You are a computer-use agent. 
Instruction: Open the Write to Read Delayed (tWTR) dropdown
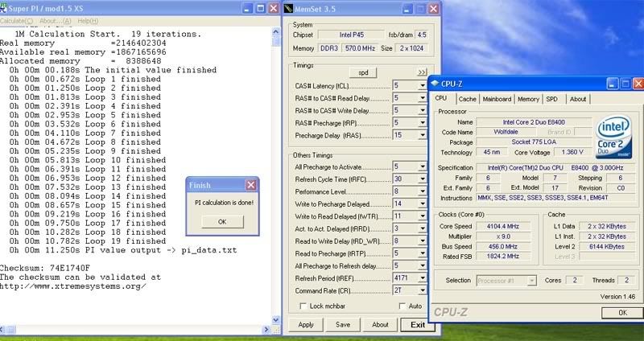pyautogui.click(x=422, y=216)
